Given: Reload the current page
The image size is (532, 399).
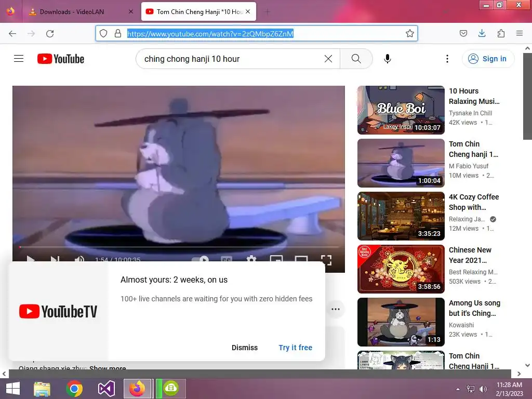Looking at the screenshot, I should tap(50, 33).
